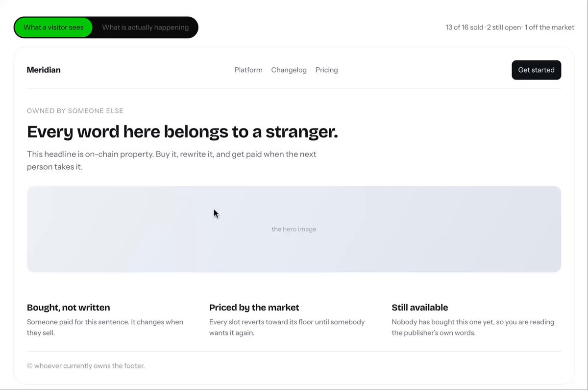
Task: Click the on-chain property subheadline paragraph
Action: (171, 160)
